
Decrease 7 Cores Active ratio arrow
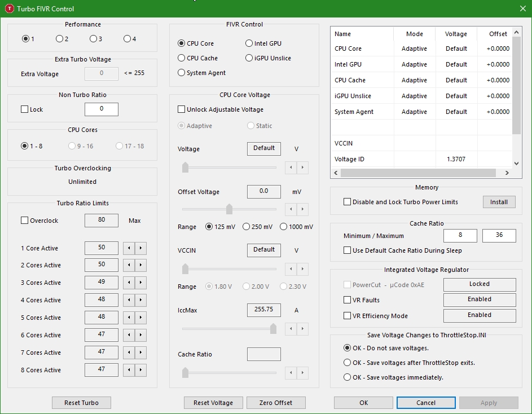pos(129,353)
